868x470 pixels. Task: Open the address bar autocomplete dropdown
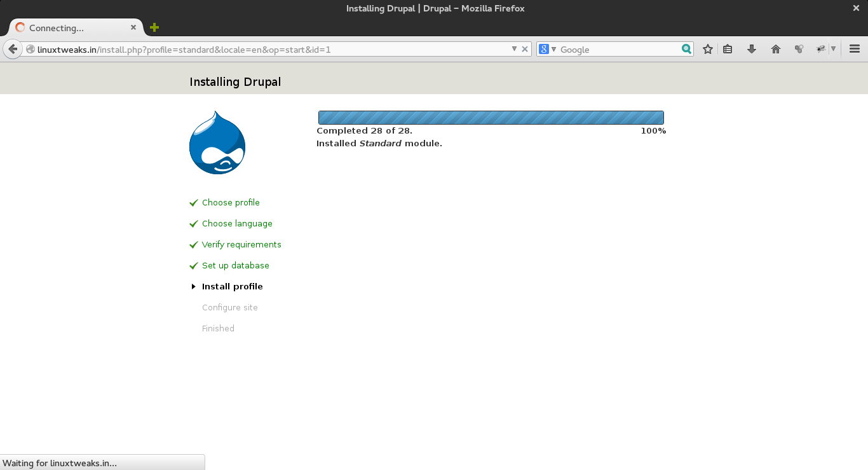(x=514, y=48)
